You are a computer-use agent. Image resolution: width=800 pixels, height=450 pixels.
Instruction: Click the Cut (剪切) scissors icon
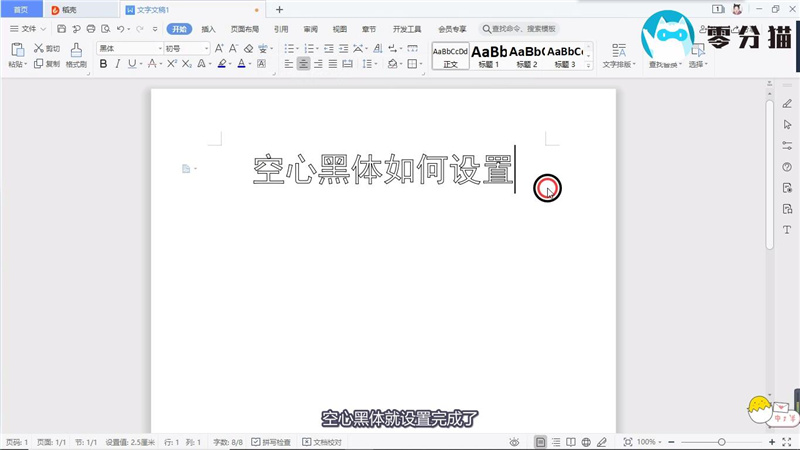click(45, 48)
